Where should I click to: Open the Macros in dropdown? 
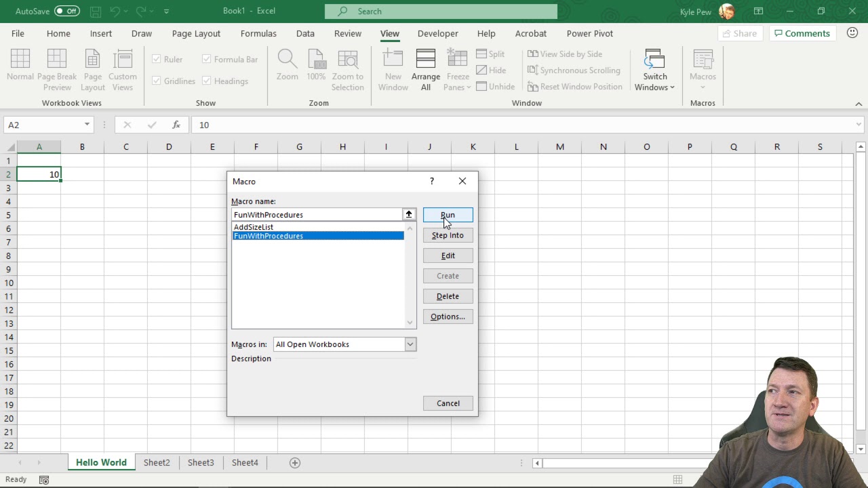[x=410, y=344]
